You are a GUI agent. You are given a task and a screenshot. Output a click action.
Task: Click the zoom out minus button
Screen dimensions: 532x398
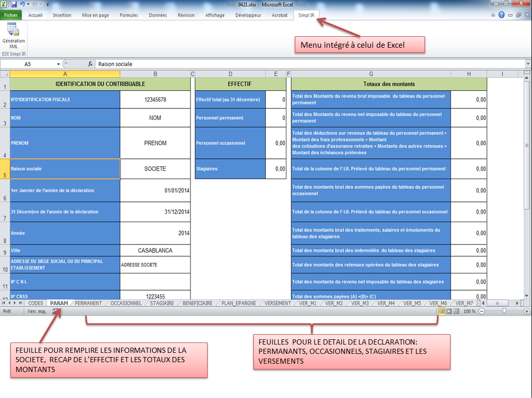tap(482, 311)
